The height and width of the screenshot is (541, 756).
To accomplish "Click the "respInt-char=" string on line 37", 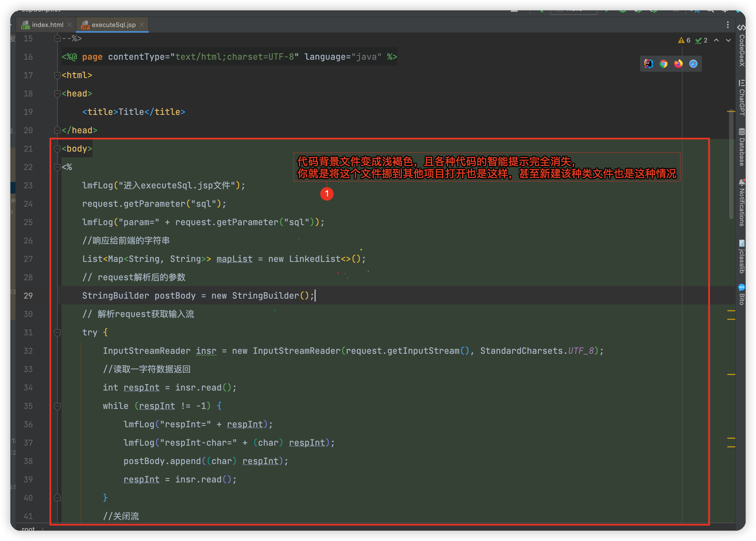I will [x=198, y=443].
